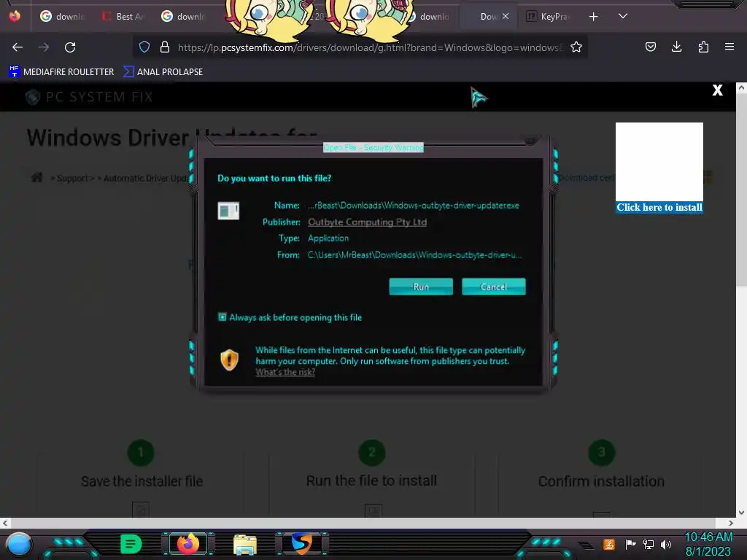Open the MEDIAFIRE ROULETTER bookmark
This screenshot has width=747, height=560.
point(61,72)
